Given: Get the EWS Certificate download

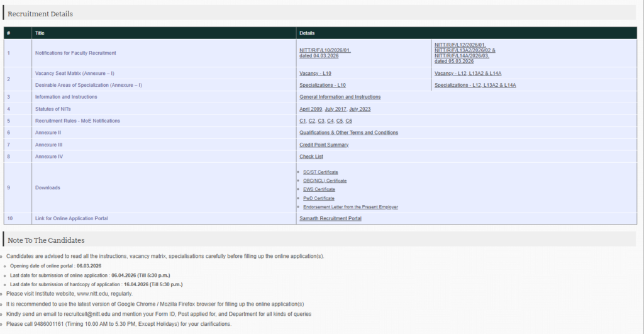Looking at the screenshot, I should point(319,189).
